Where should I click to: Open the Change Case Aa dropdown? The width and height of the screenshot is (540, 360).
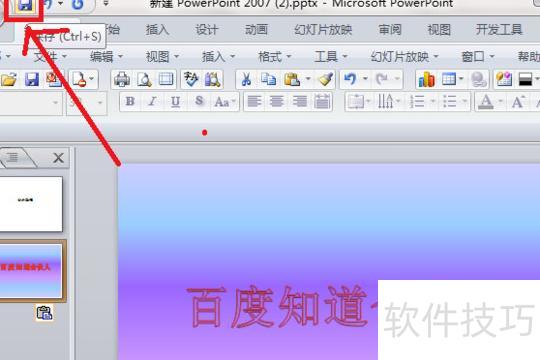pyautogui.click(x=225, y=102)
